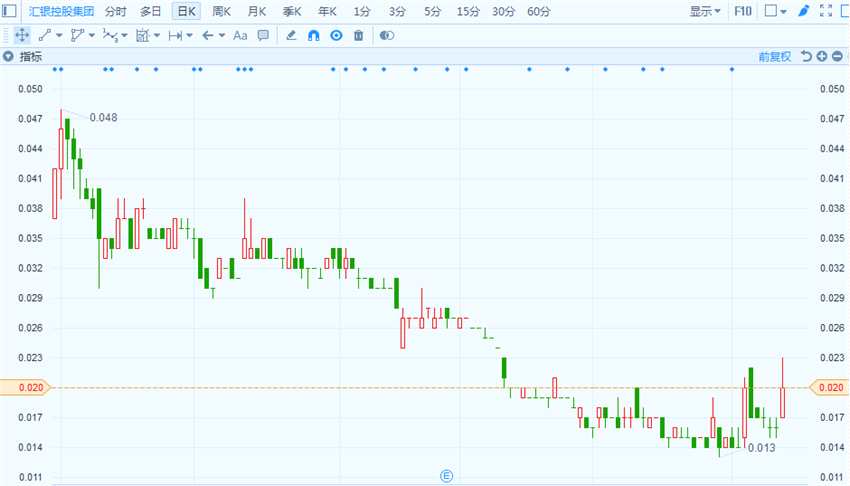Viewport: 850px width, 486px height.
Task: Expand arrow annotation dropdown arrow
Action: [222, 36]
